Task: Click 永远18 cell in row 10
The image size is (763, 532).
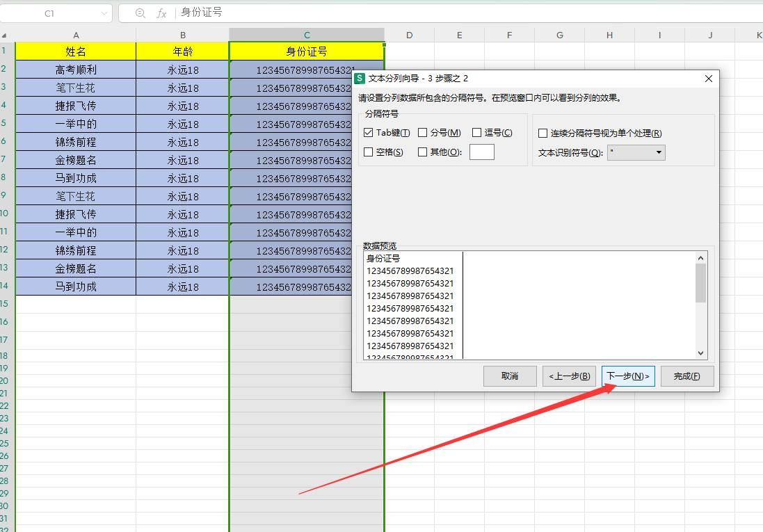Action: (x=182, y=215)
